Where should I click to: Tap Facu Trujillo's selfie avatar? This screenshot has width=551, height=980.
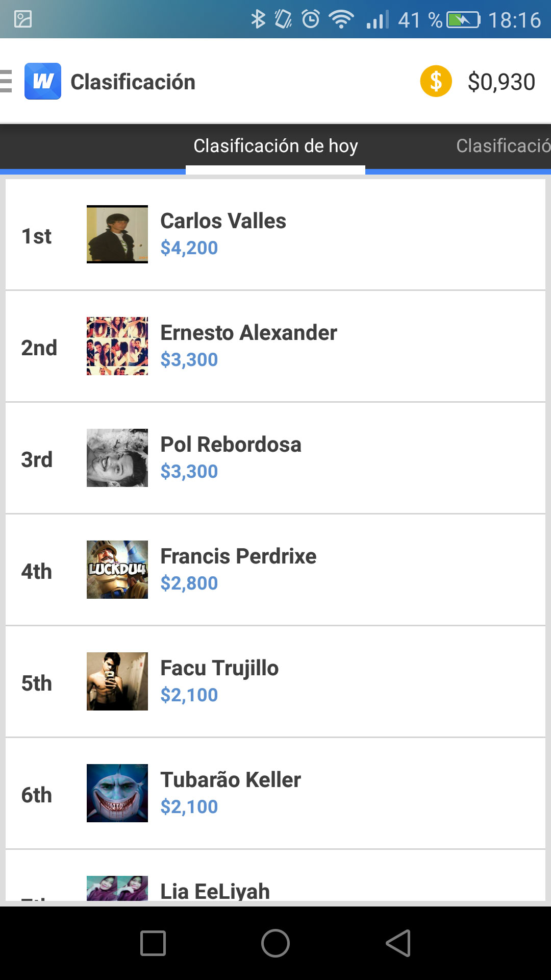(x=117, y=681)
